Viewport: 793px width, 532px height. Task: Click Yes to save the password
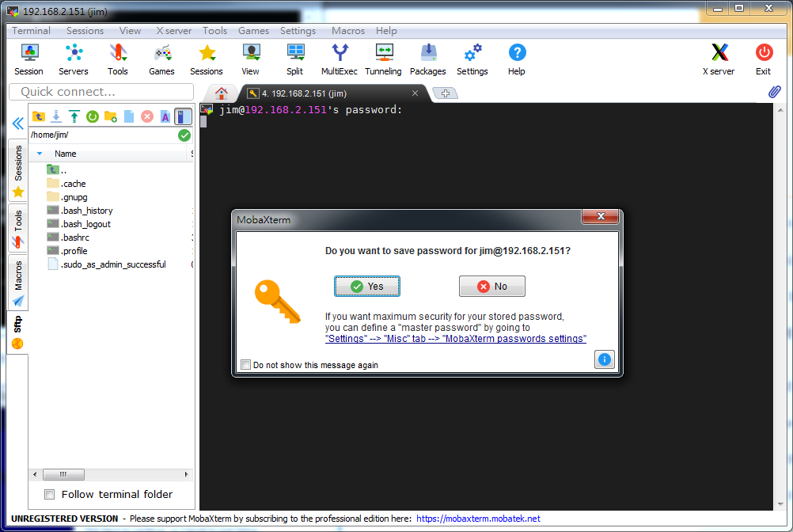(x=367, y=287)
